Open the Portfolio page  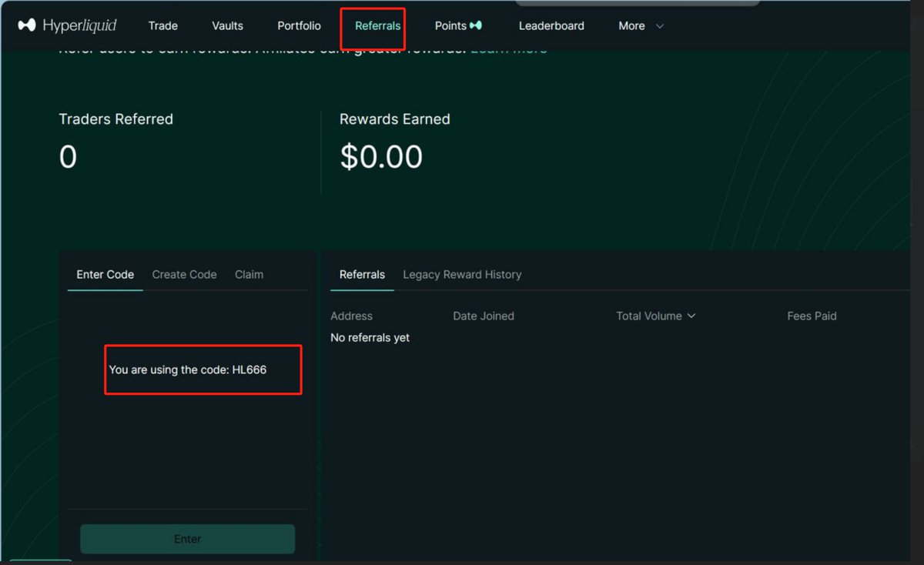tap(299, 25)
